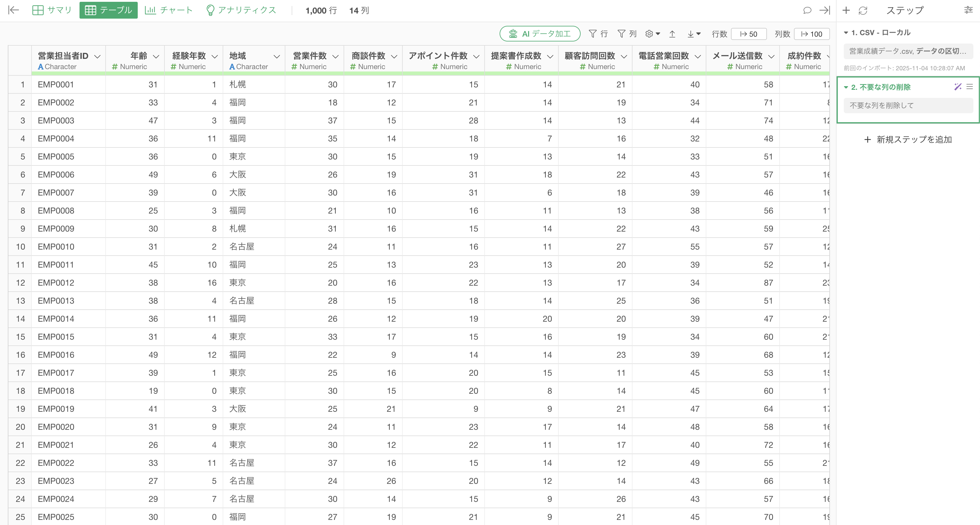Click the collapse-left arrow icon

[14, 10]
